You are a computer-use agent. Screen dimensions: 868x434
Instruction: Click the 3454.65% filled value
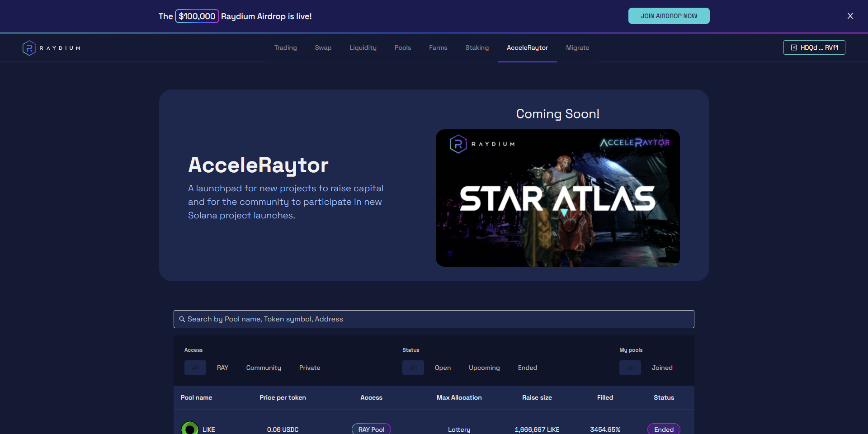[x=605, y=429]
